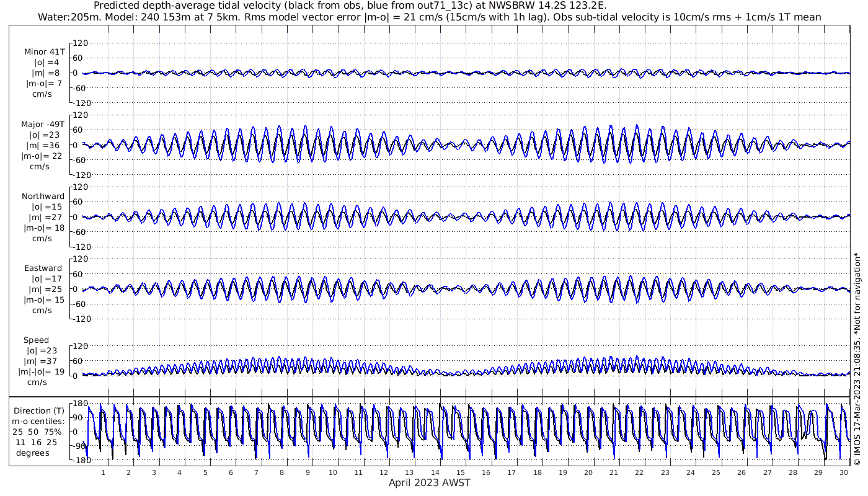Click the 'Eastward' panel label
Image resolution: width=868 pixels, height=496 pixels.
click(x=43, y=268)
